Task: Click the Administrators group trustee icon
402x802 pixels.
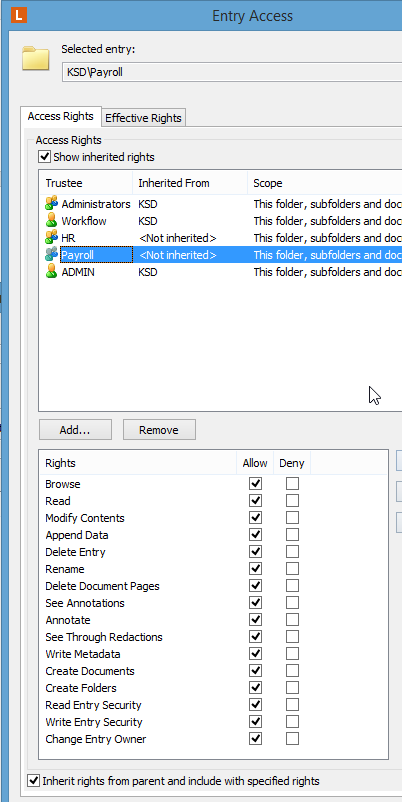Action: tap(51, 204)
